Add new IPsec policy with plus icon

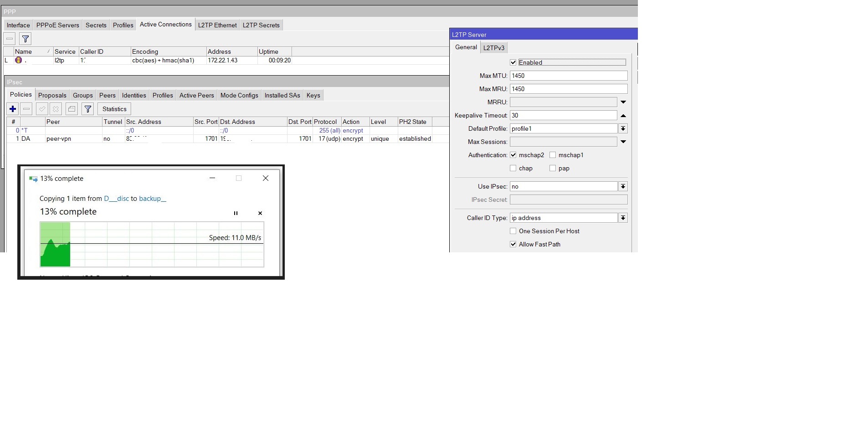[x=13, y=109]
